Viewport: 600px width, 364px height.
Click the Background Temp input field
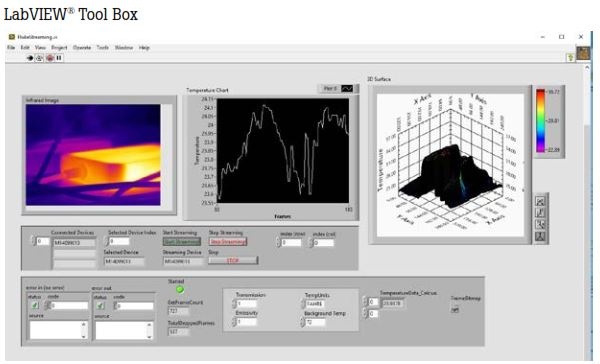(x=316, y=322)
